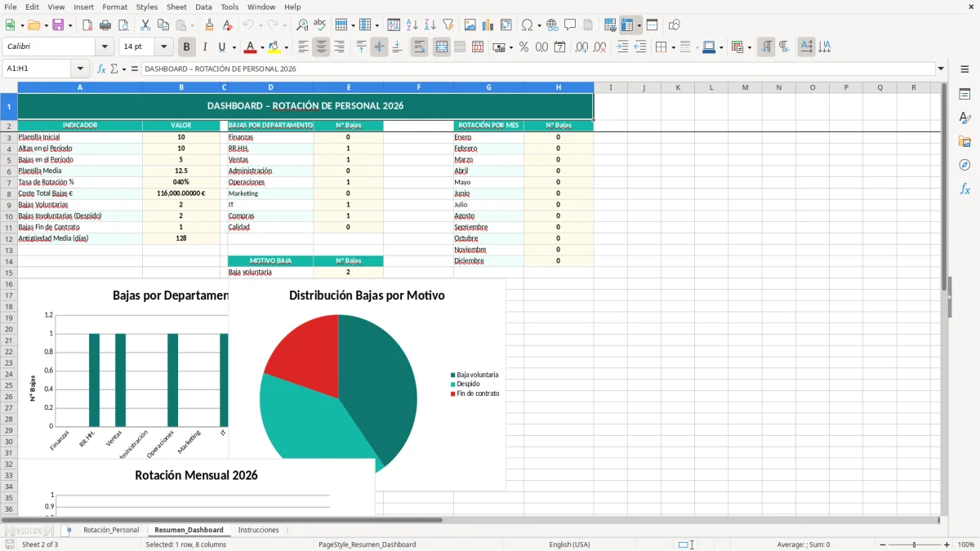Screen dimensions: 980x551
Task: Adjust the zoom slider
Action: click(x=913, y=544)
